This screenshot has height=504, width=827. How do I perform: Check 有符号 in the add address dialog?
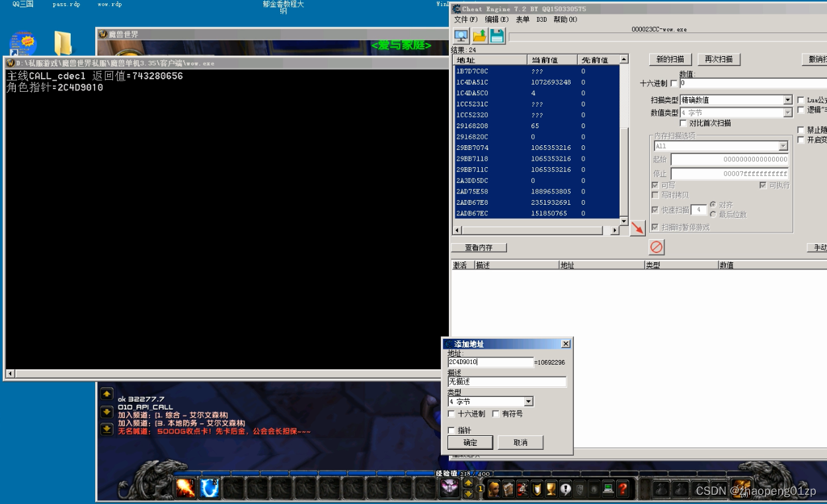[x=496, y=414]
